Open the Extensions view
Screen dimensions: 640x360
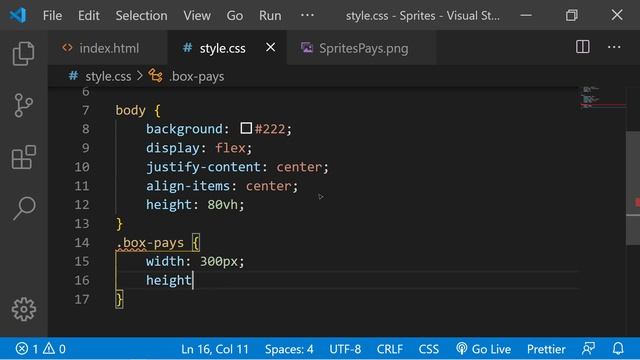[x=23, y=157]
